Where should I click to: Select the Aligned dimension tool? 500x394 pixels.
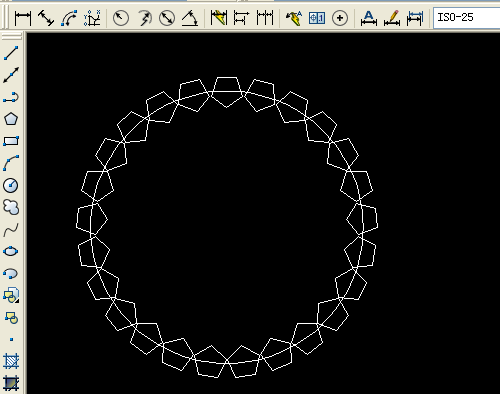(x=46, y=18)
